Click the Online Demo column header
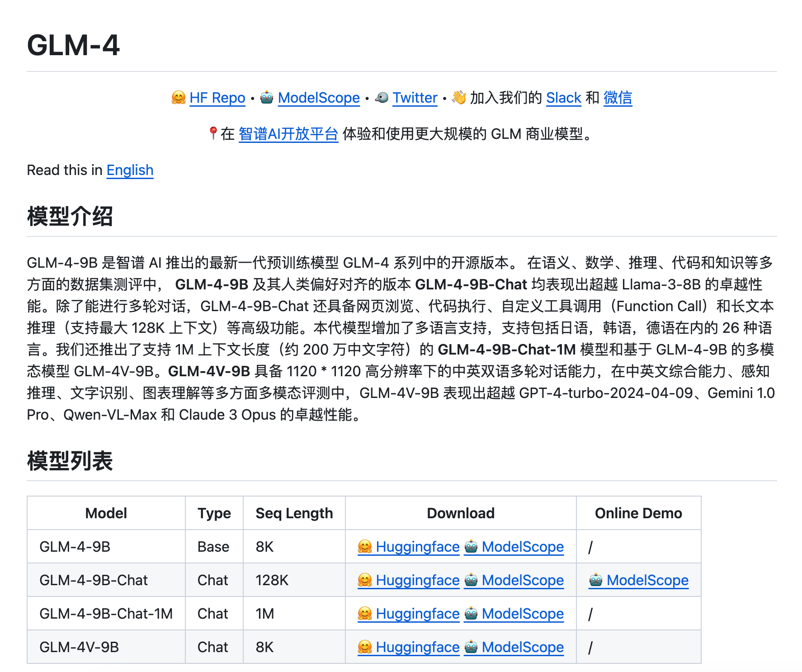This screenshot has width=802, height=672. point(638,513)
